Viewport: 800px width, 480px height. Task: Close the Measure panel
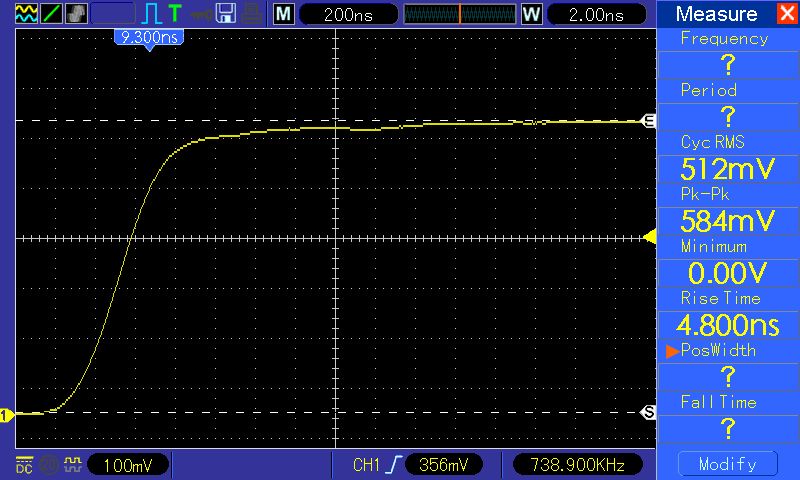click(787, 13)
